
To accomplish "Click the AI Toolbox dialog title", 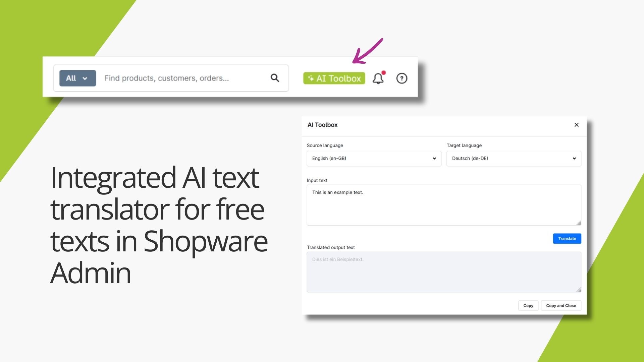I will [x=322, y=125].
